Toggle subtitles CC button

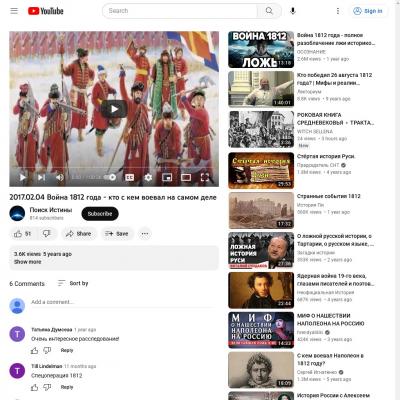tap(129, 177)
